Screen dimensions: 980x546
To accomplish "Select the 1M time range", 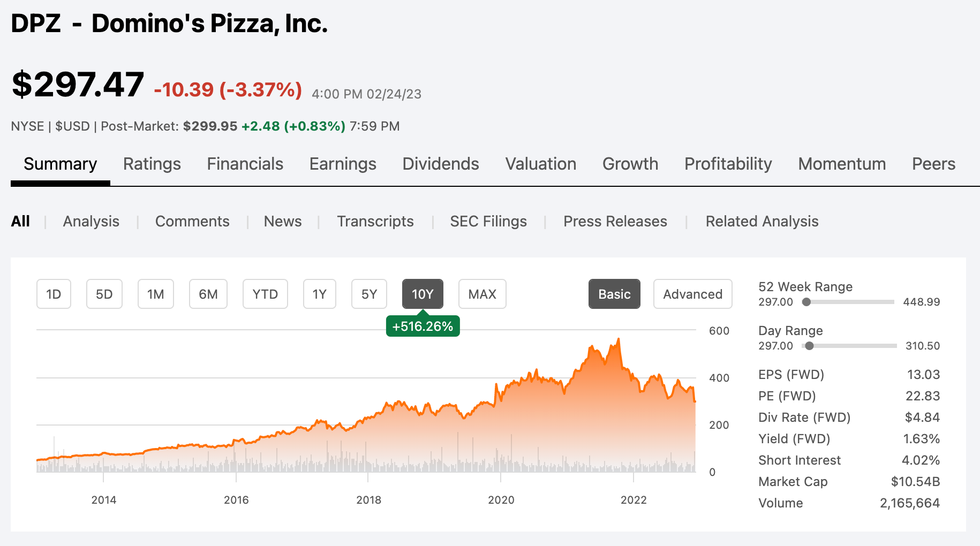I will (x=156, y=294).
